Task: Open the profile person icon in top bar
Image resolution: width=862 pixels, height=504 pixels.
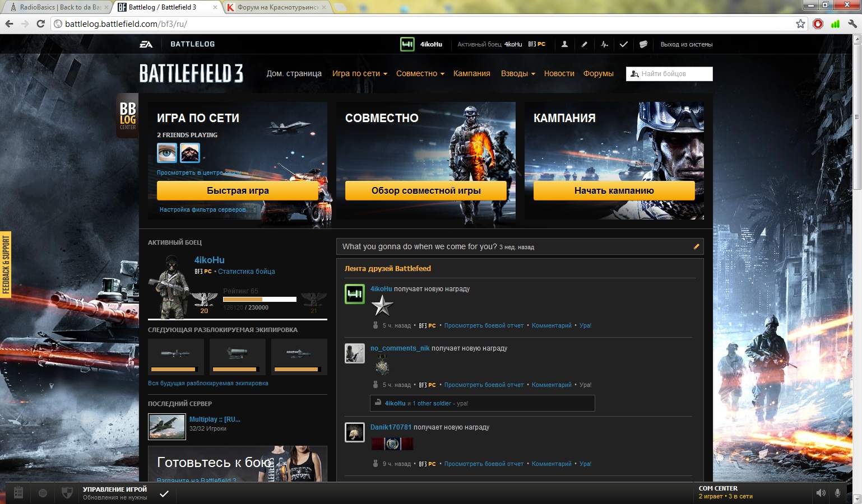Action: 564,44
